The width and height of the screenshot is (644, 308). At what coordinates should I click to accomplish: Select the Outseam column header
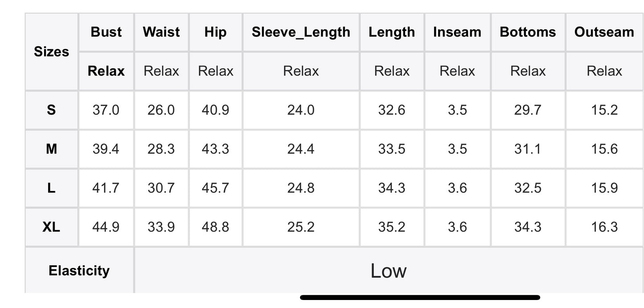click(604, 32)
